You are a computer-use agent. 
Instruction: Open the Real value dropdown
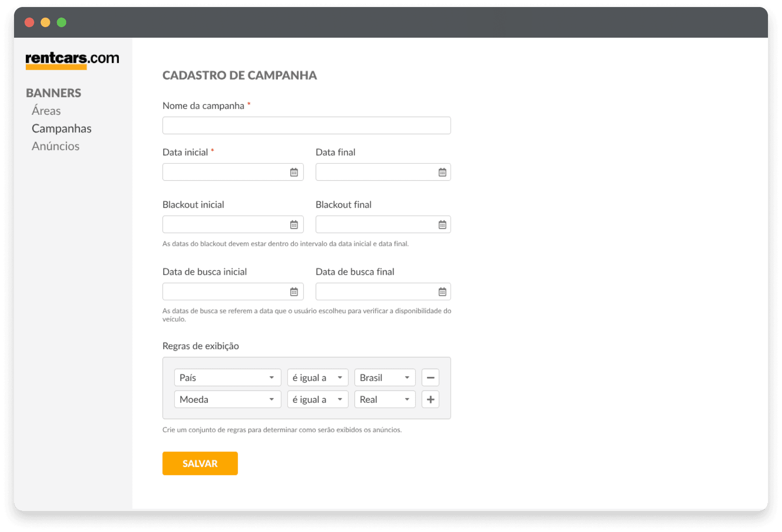(x=385, y=399)
